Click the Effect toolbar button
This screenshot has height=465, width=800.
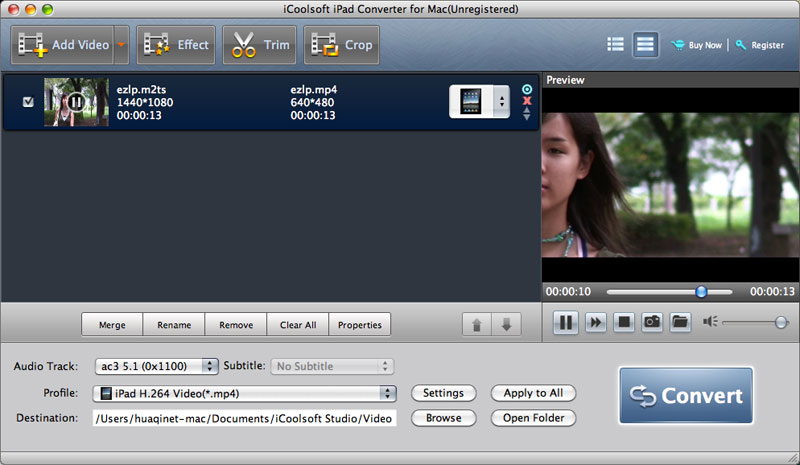pos(177,44)
